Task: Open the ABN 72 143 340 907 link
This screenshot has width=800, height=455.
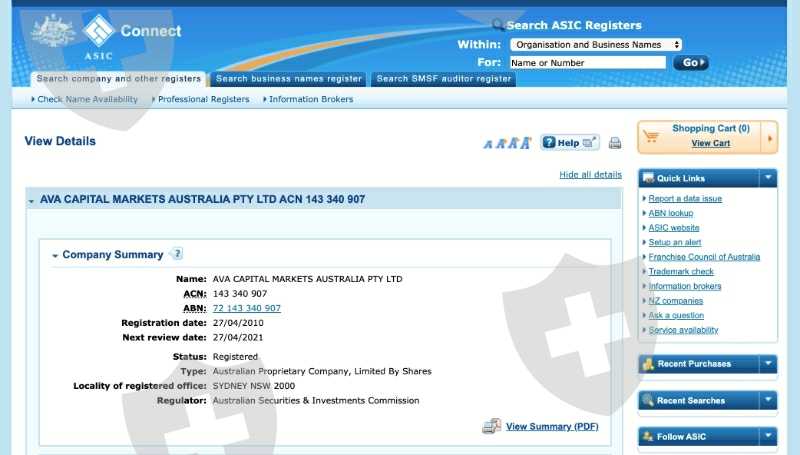Action: coord(246,308)
